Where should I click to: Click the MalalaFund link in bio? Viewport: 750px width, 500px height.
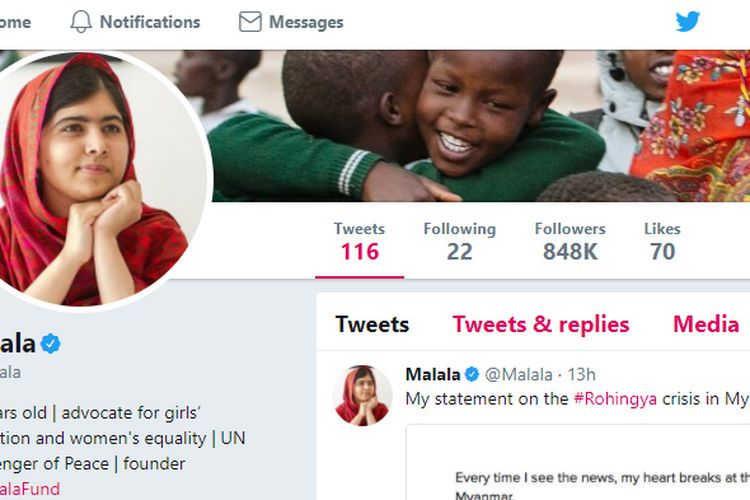(30, 489)
